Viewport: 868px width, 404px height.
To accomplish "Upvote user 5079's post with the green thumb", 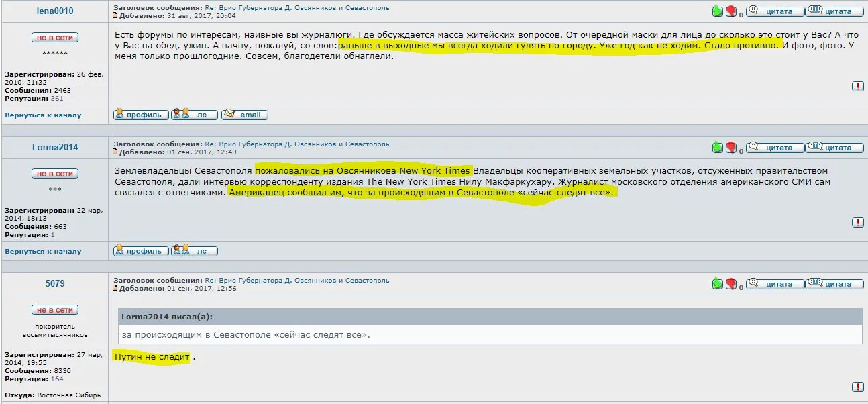I will point(717,284).
